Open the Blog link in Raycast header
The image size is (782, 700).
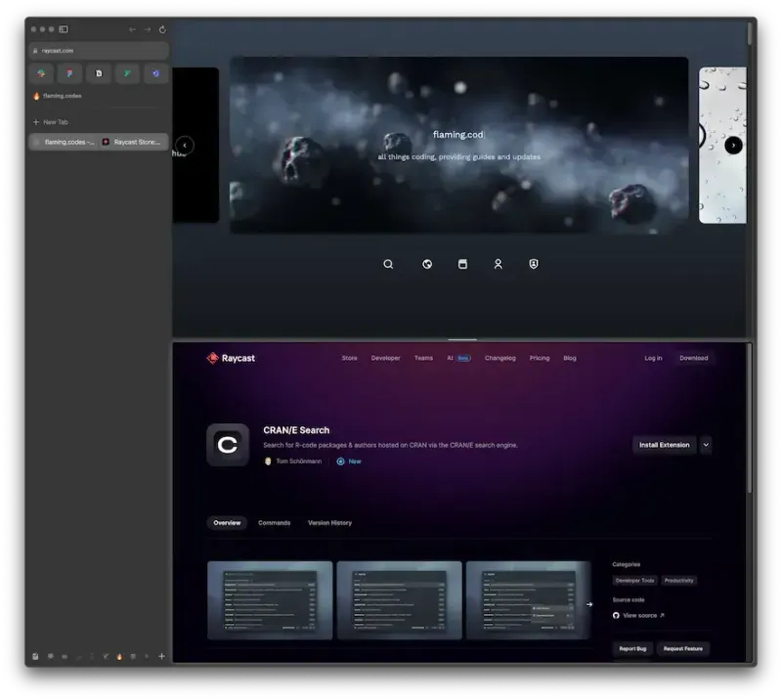coord(570,358)
